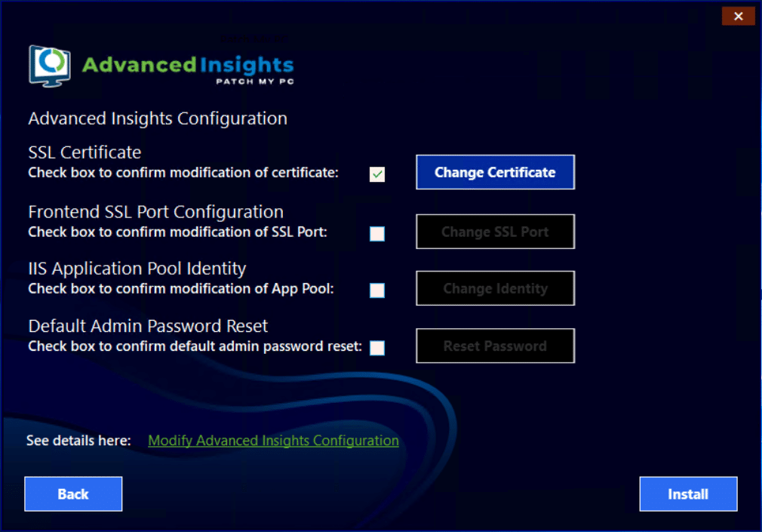This screenshot has height=532, width=762.
Task: Click the Frontend SSL Port Configuration title
Action: [x=155, y=212]
